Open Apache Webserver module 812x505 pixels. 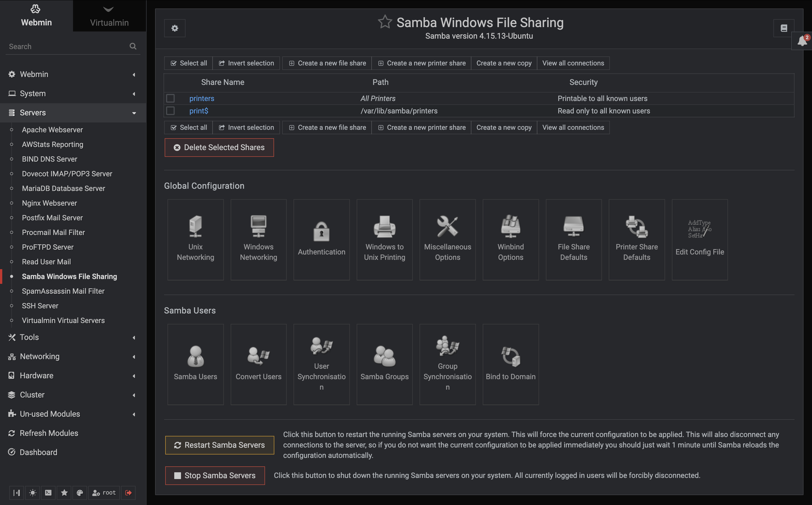pos(52,129)
